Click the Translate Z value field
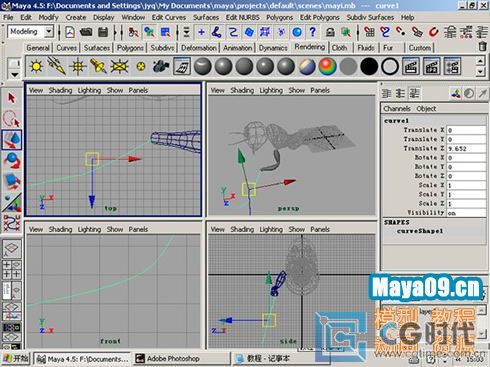Screen dimensions: 490x367 click(466, 149)
